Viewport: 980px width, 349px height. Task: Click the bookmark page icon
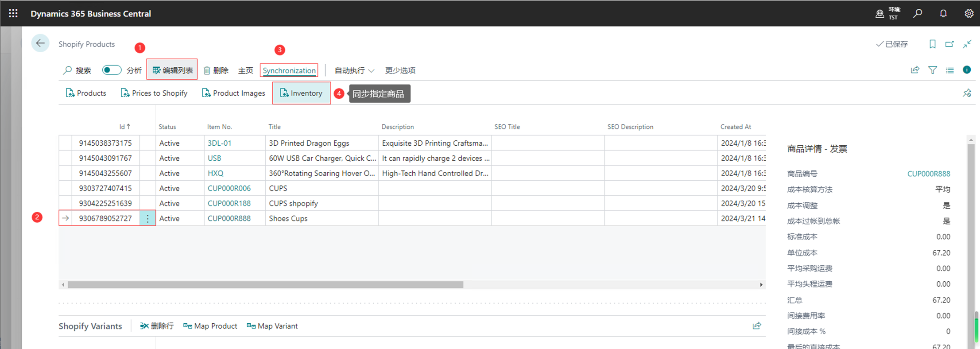point(932,44)
